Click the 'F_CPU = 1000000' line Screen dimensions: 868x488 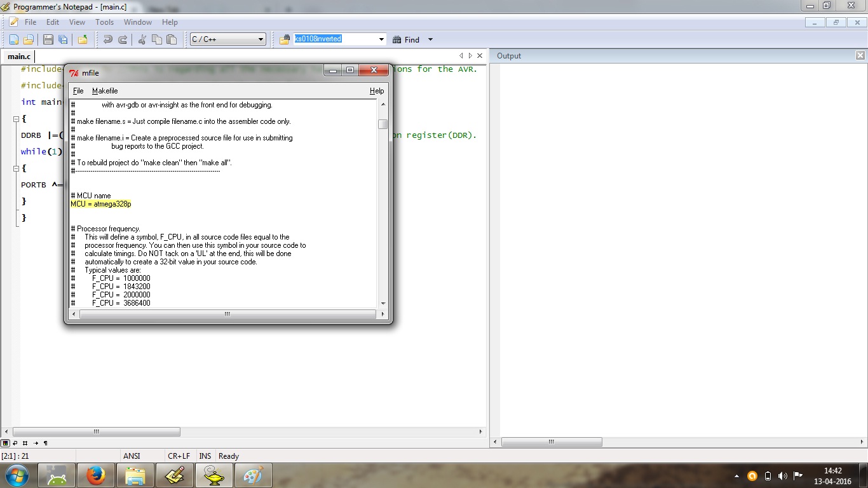(x=121, y=278)
